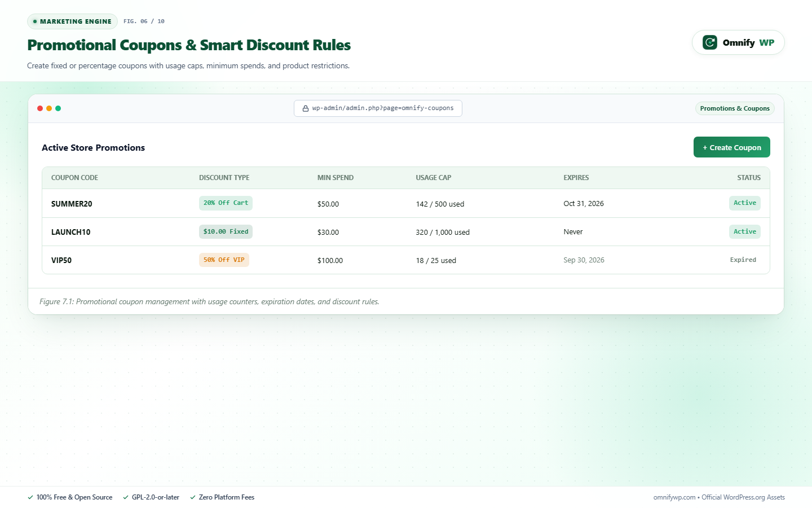This screenshot has width=812, height=508.
Task: Click the orange window dot
Action: coord(49,108)
